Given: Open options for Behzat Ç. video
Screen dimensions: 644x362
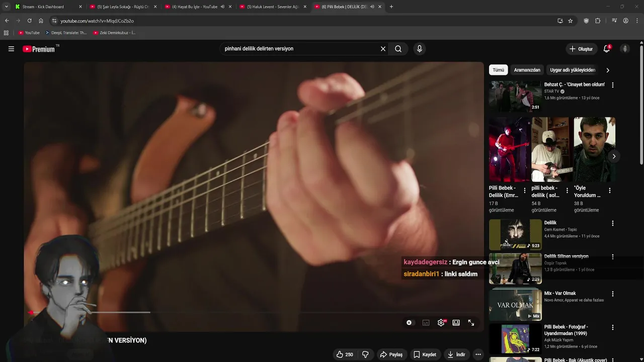Looking at the screenshot, I should (612, 85).
